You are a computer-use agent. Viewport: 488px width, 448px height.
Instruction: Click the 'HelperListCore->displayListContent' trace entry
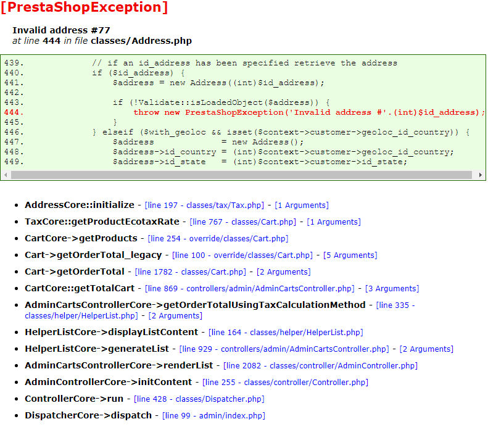pyautogui.click(x=112, y=332)
